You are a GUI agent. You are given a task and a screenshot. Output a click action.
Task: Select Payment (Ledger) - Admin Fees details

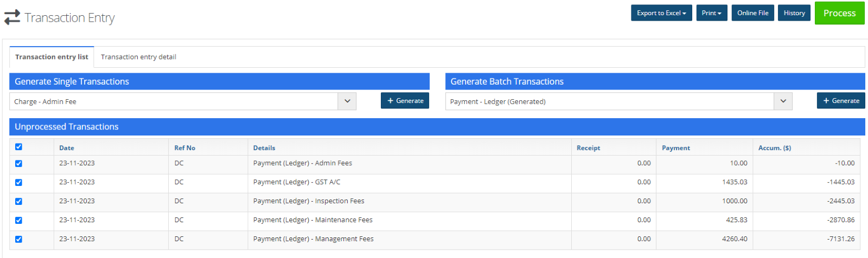pos(303,163)
